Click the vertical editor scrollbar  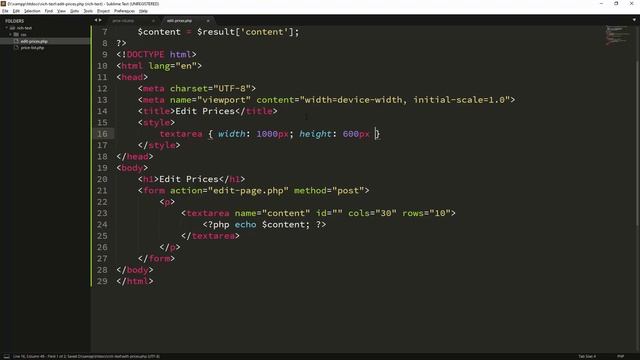click(637, 143)
